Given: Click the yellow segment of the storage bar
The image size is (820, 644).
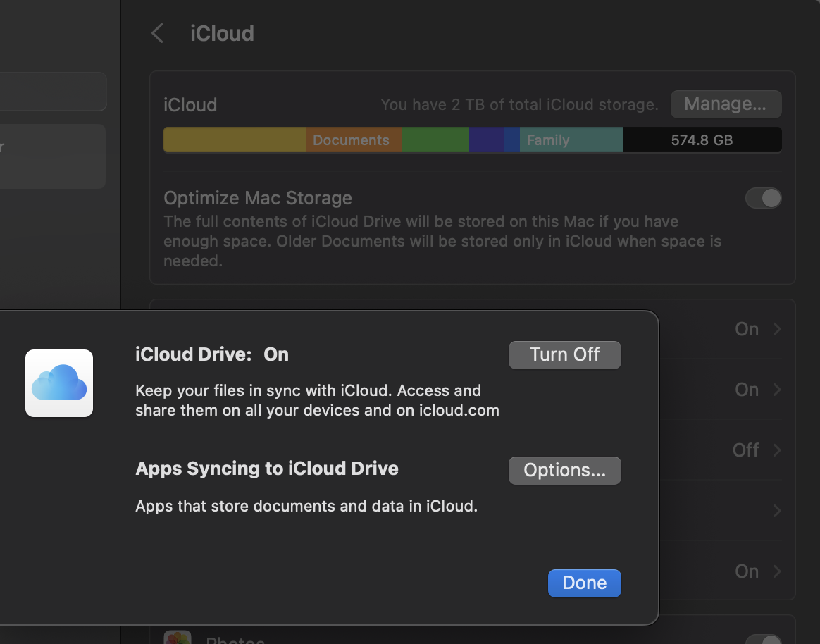Looking at the screenshot, I should (234, 140).
